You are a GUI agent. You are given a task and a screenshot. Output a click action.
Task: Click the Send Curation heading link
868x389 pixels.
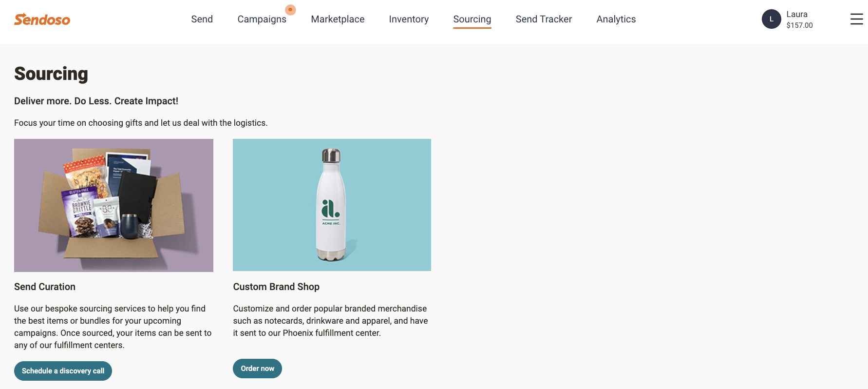44,287
